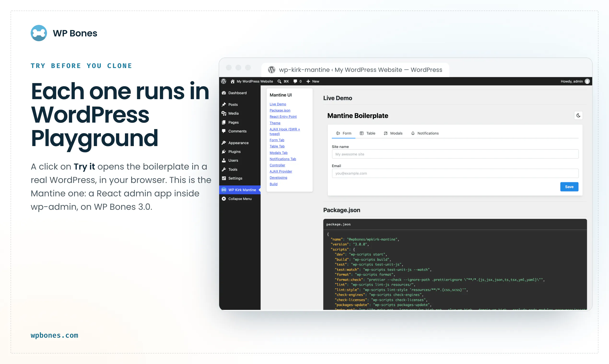Click the Howdy, admin account text
This screenshot has width=609, height=364.
tap(572, 81)
